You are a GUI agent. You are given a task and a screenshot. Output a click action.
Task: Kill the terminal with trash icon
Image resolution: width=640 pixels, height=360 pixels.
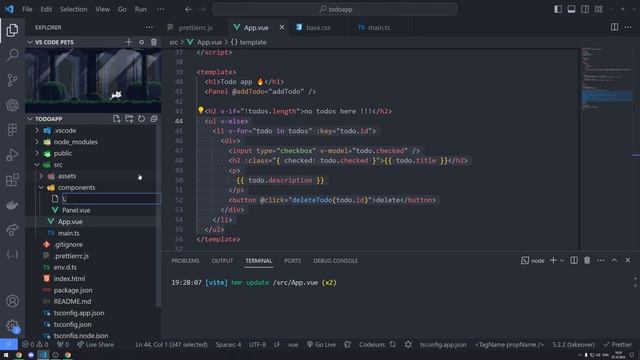(x=587, y=260)
